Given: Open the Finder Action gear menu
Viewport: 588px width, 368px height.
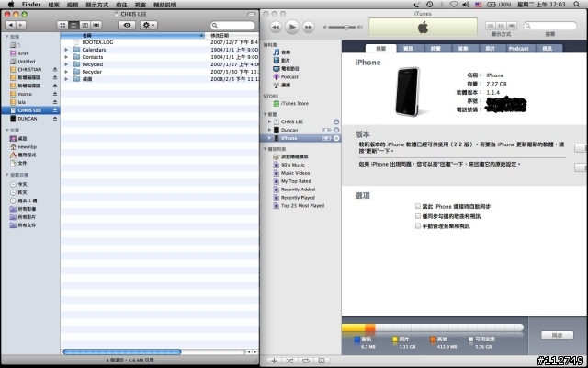Looking at the screenshot, I should coord(149,25).
